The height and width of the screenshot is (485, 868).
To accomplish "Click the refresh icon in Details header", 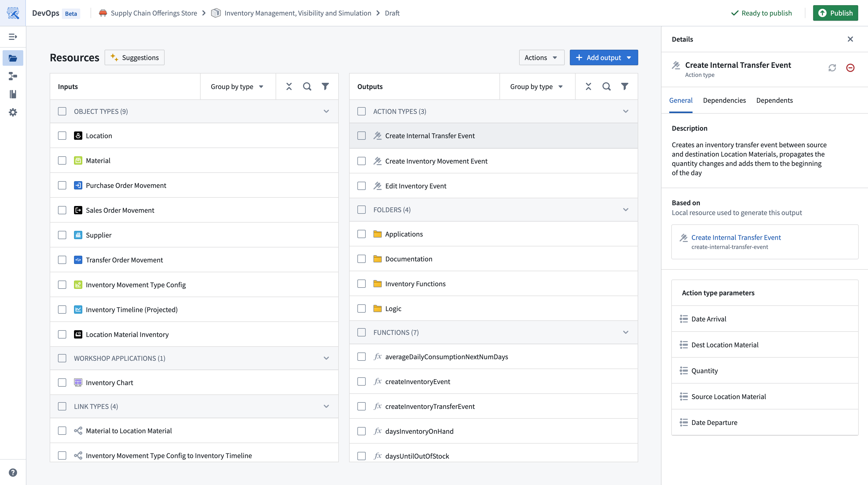I will coord(832,68).
